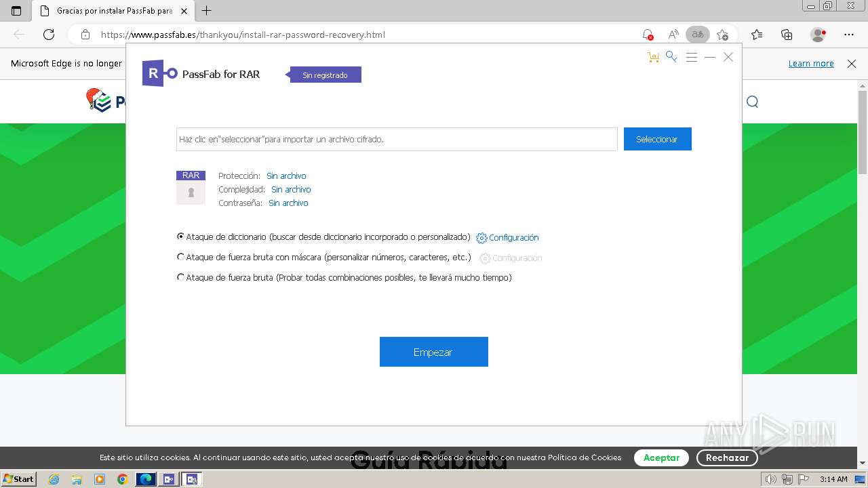Image resolution: width=868 pixels, height=488 pixels.
Task: Open the PassFab hamburger menu
Action: pyautogui.click(x=692, y=58)
